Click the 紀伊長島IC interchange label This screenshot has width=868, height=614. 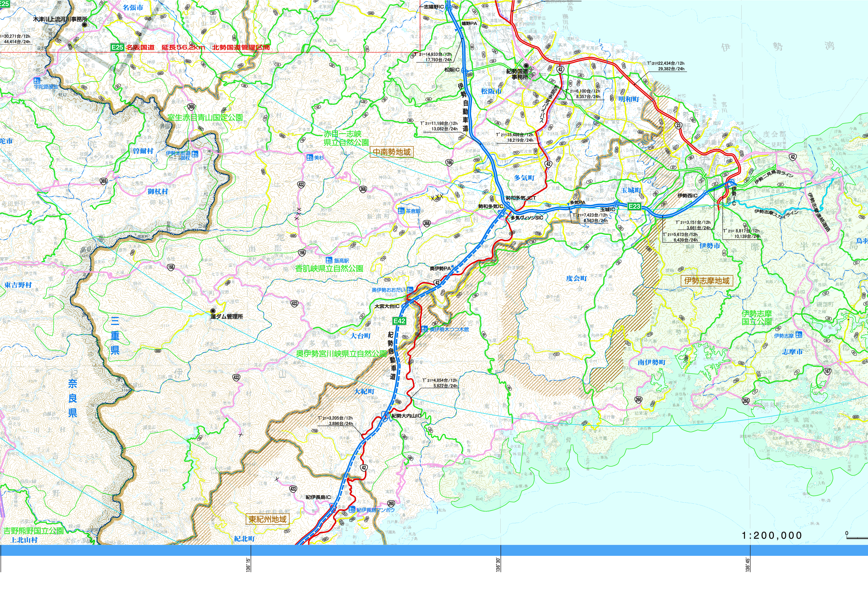(x=318, y=497)
